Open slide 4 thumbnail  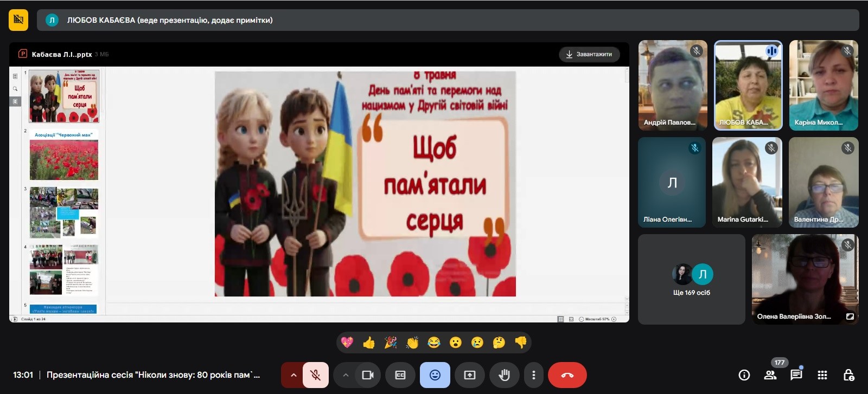tap(64, 270)
